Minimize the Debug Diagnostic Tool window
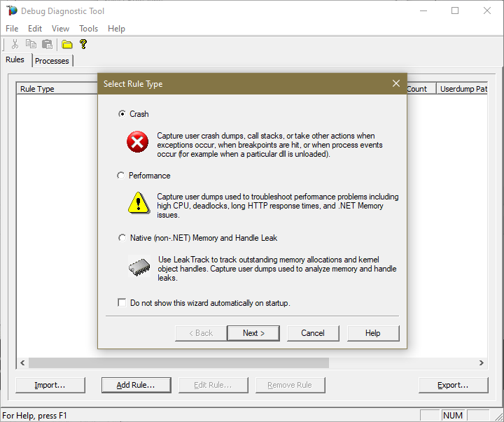 tap(423, 10)
